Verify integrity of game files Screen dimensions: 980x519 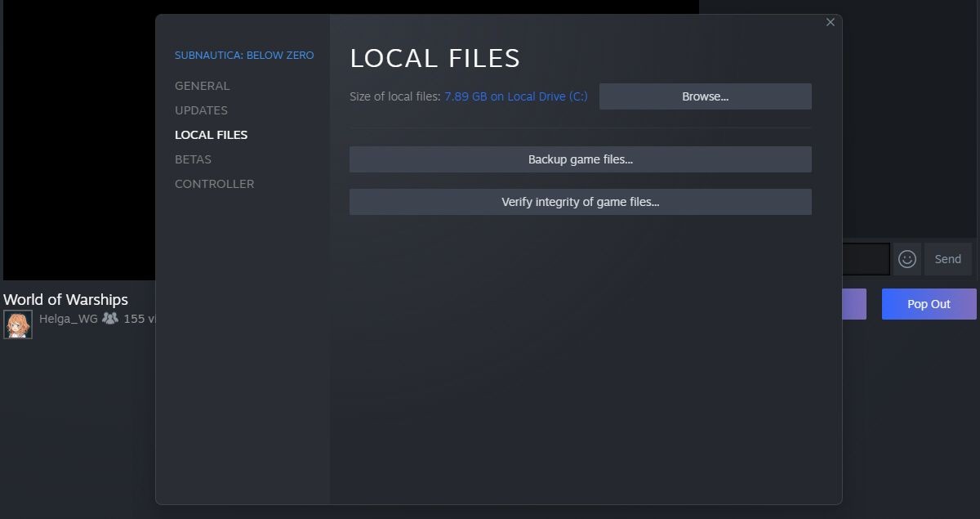tap(580, 202)
